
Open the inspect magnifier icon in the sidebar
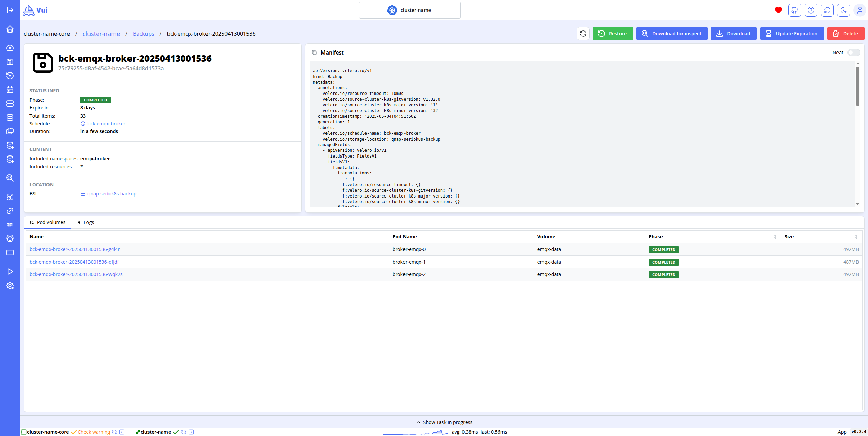(x=10, y=178)
